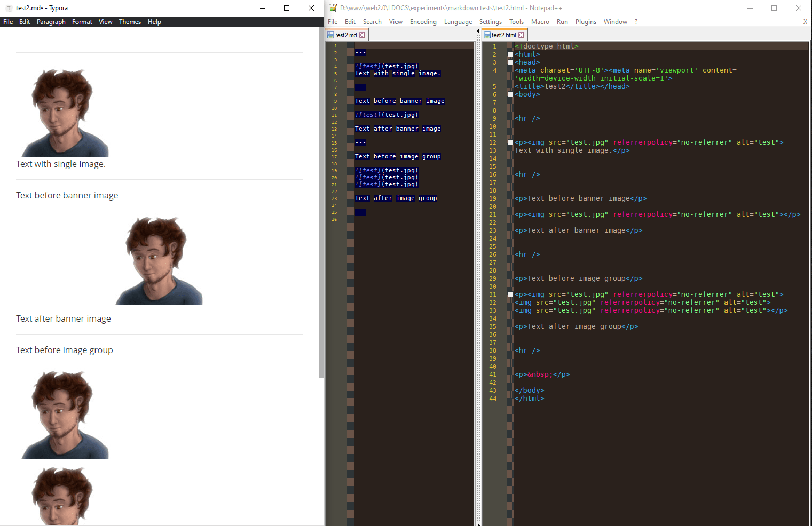
Task: Click the small arrow left of test2.html tab
Action: pos(478,31)
